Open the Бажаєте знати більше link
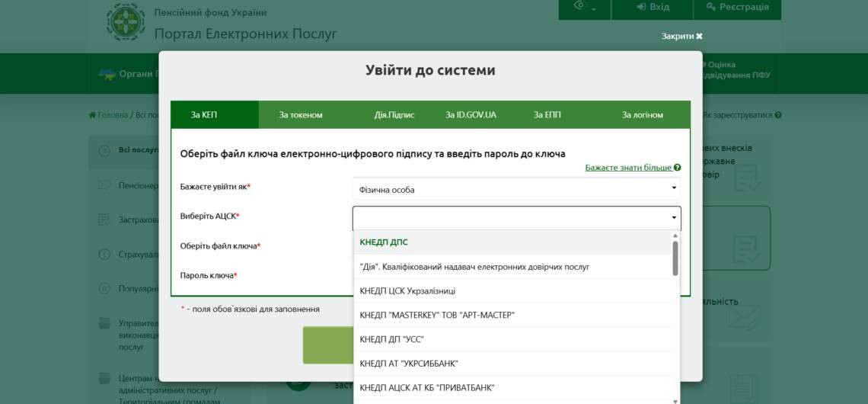The width and height of the screenshot is (868, 404). [628, 168]
